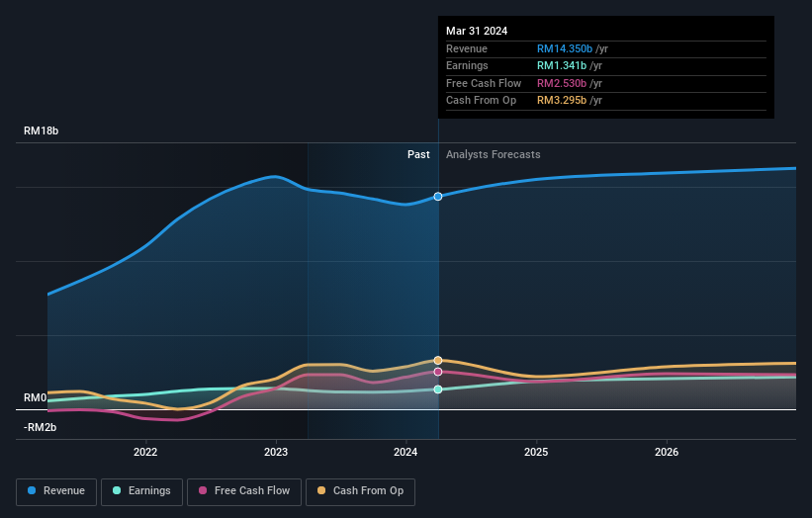812x518 pixels.
Task: Click the 2025 x-axis label
Action: coord(536,453)
